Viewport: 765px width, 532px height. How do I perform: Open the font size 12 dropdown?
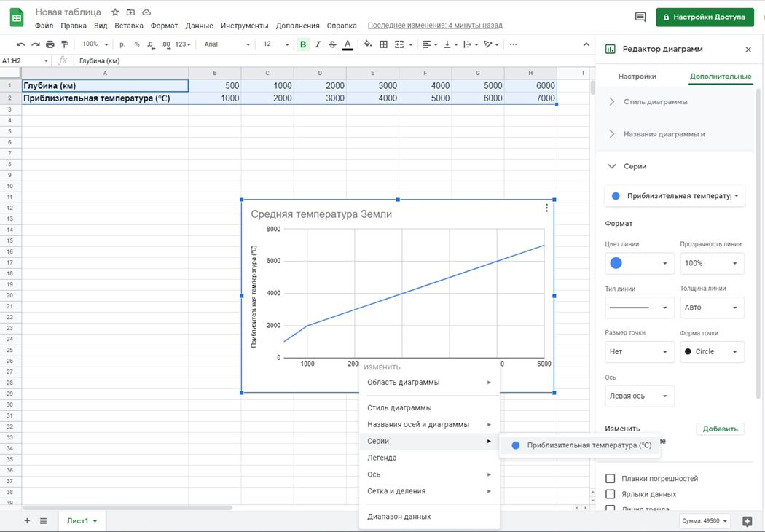(275, 44)
